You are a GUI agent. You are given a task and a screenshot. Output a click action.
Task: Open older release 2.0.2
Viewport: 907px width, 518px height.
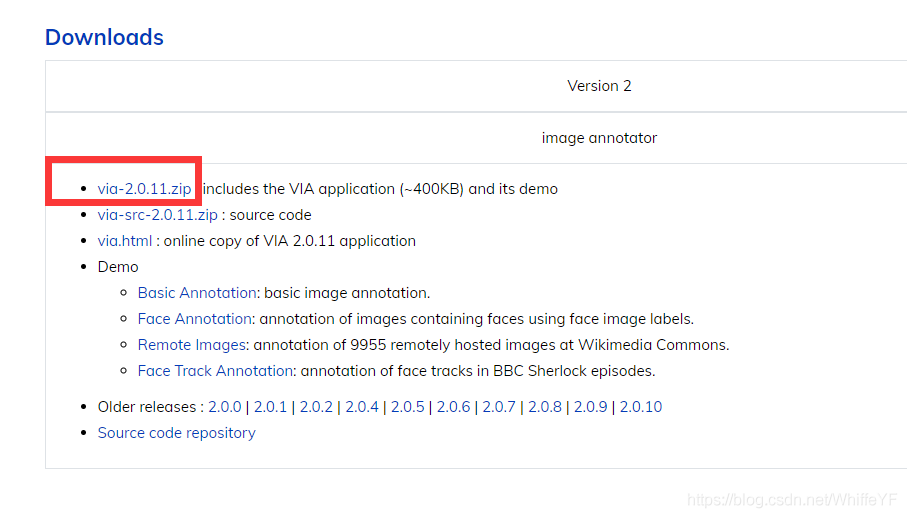316,407
